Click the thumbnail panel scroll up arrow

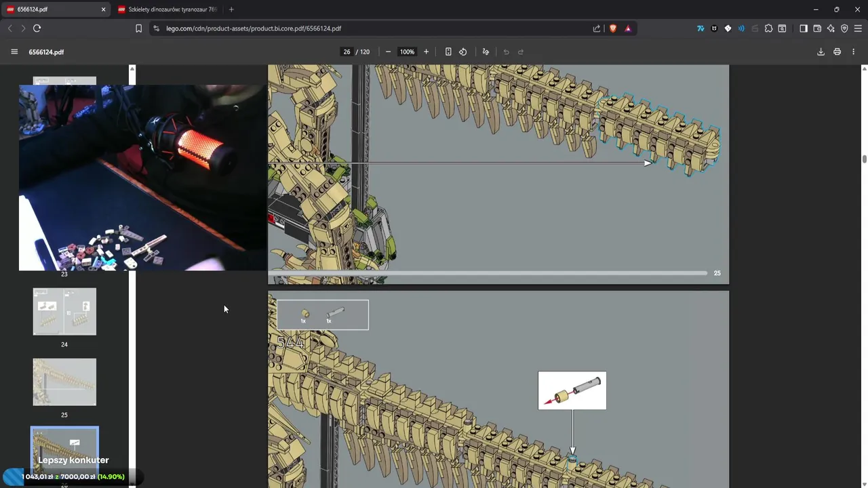point(132,69)
